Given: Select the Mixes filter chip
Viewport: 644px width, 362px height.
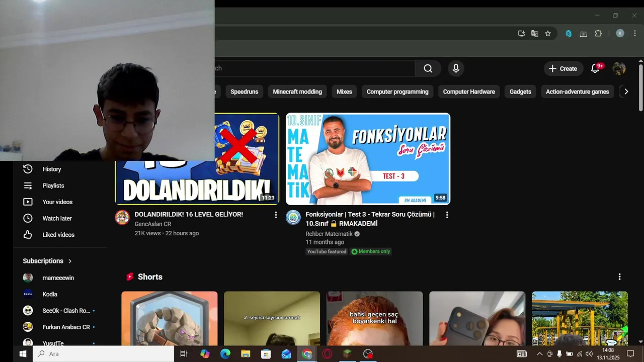Looking at the screenshot, I should tap(344, 92).
